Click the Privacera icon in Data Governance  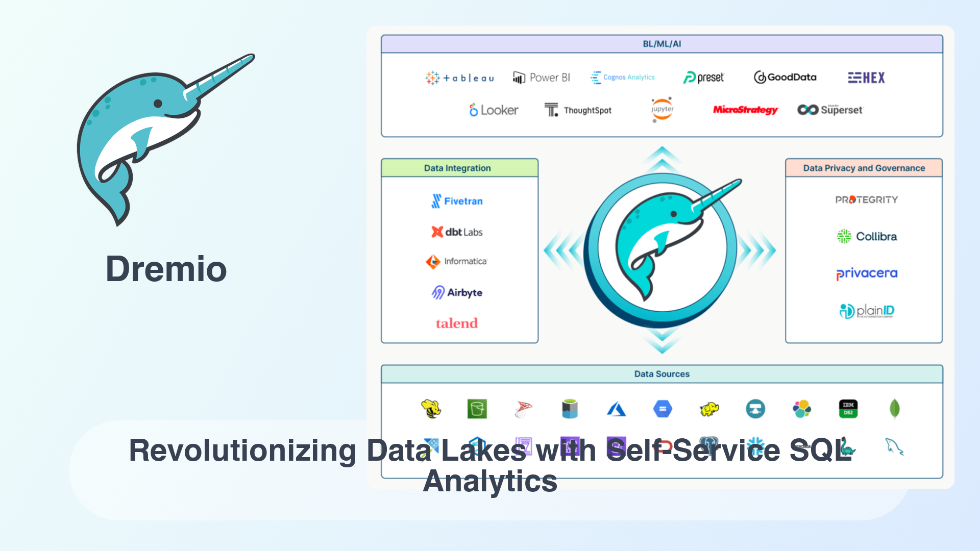click(x=865, y=272)
